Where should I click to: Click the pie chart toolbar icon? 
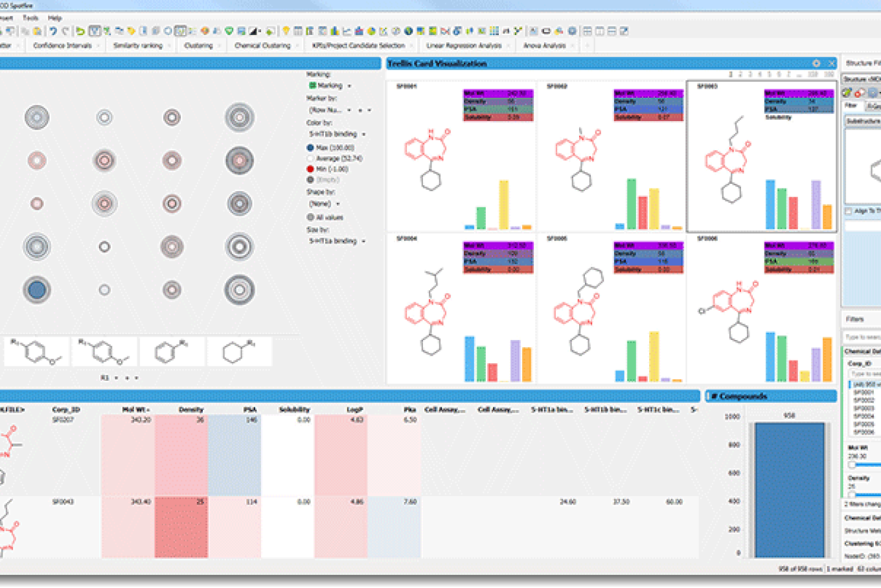[x=371, y=31]
